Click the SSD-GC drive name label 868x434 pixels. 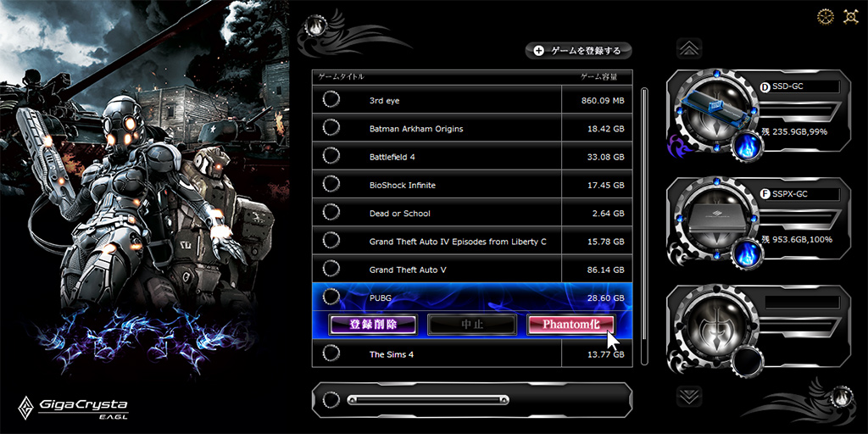tap(788, 87)
